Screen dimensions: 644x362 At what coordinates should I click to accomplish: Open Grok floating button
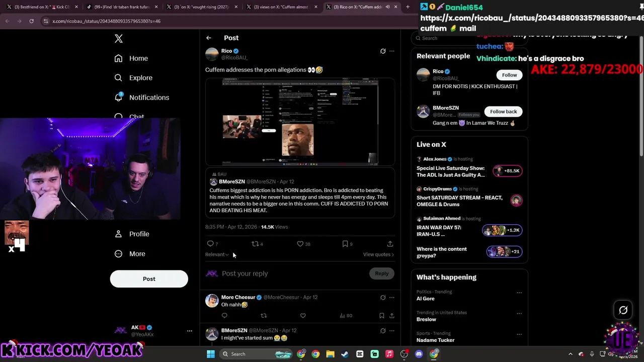pyautogui.click(x=623, y=310)
